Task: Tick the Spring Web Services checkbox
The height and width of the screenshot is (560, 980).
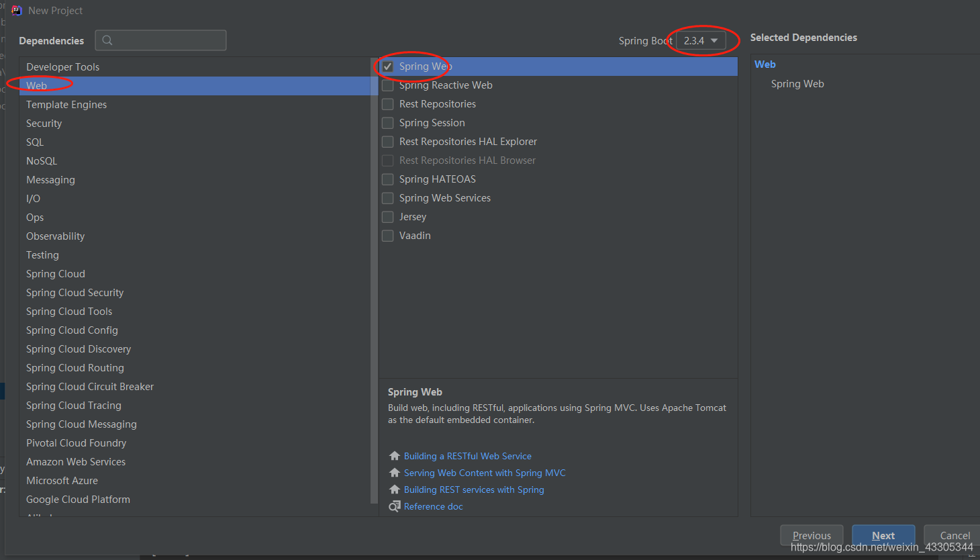Action: (388, 198)
